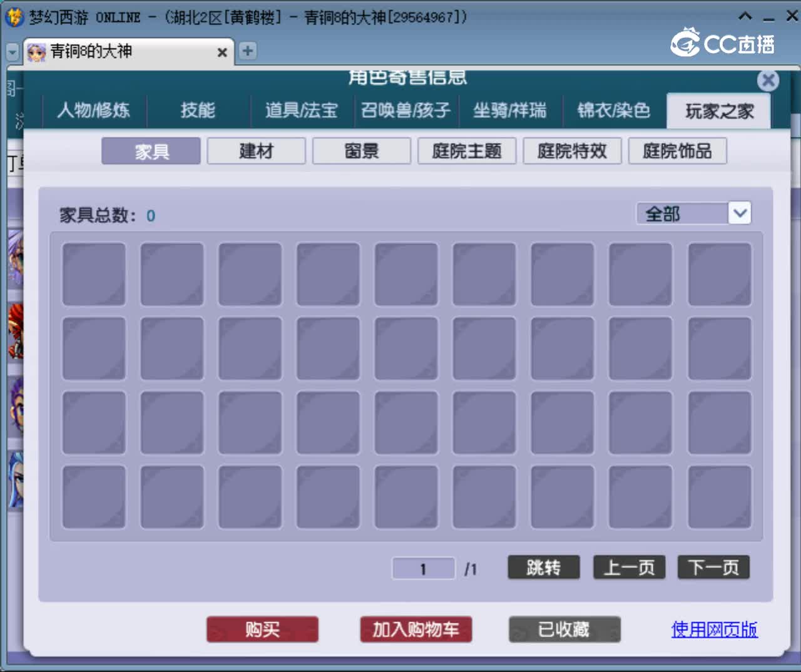Screen dimensions: 801x672
Task: Open the 道具/法宝 tab
Action: (302, 111)
